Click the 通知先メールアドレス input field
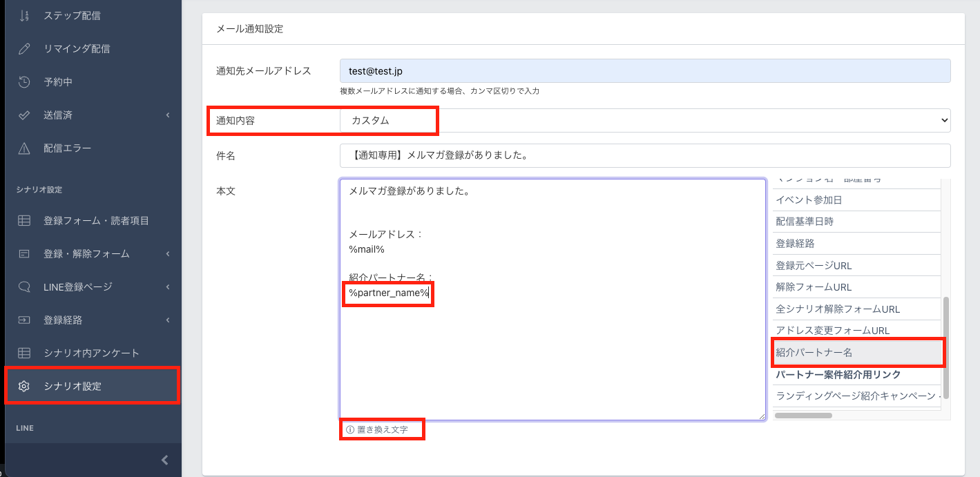Viewport: 980px width, 477px height. click(644, 71)
